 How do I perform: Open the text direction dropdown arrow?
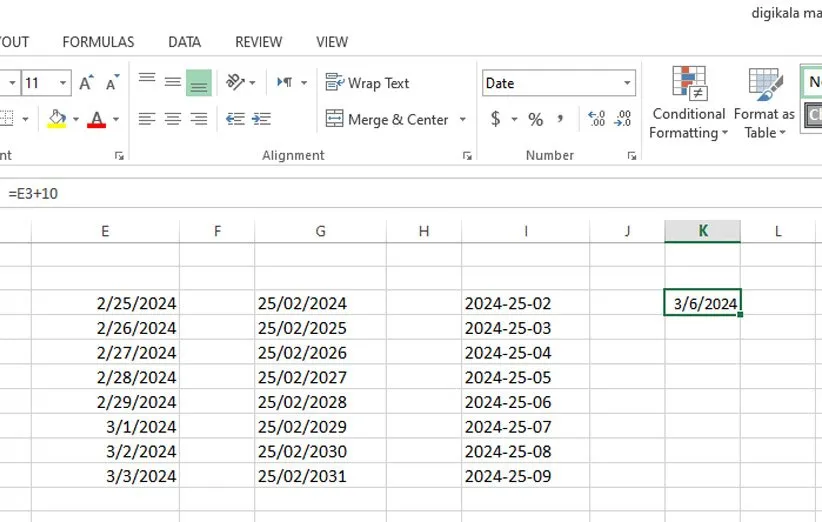point(304,83)
